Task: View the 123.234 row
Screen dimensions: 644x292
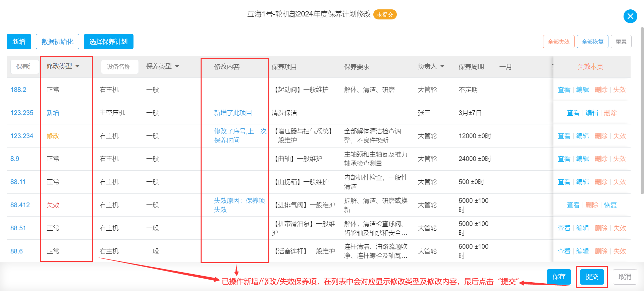Action: tap(564, 136)
